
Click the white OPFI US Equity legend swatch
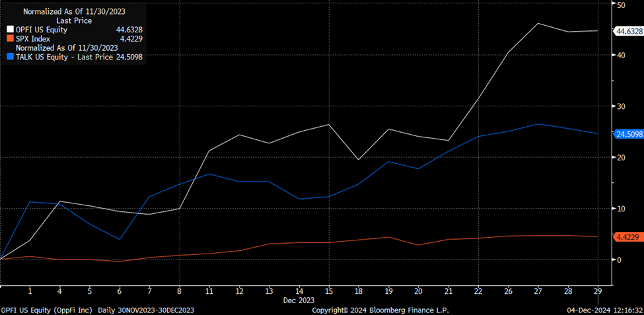(11, 30)
